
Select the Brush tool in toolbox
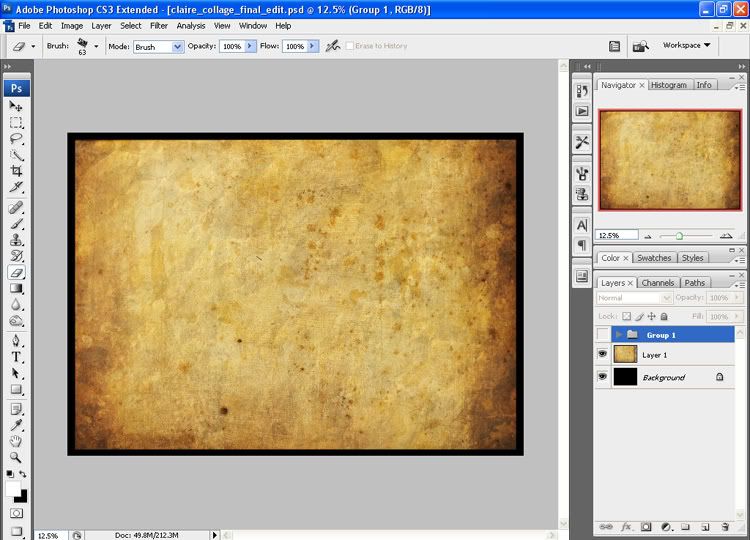click(16, 224)
